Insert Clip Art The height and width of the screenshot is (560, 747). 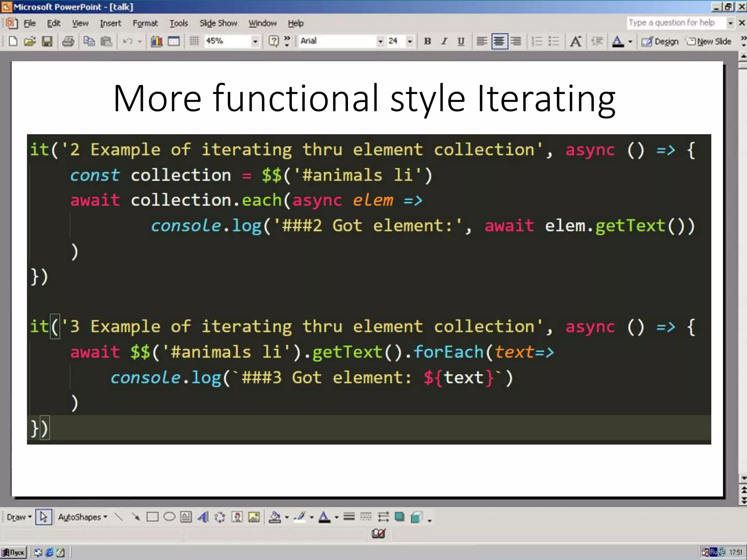(237, 517)
